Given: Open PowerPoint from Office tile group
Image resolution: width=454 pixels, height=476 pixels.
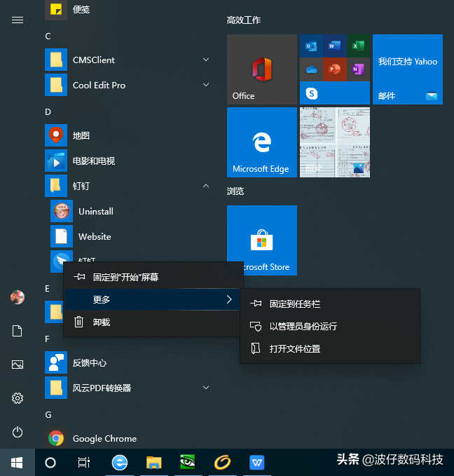Looking at the screenshot, I should (x=334, y=69).
